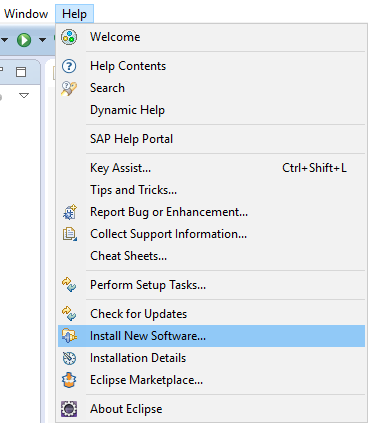Open About Eclipse
368x423 pixels.
211,409
